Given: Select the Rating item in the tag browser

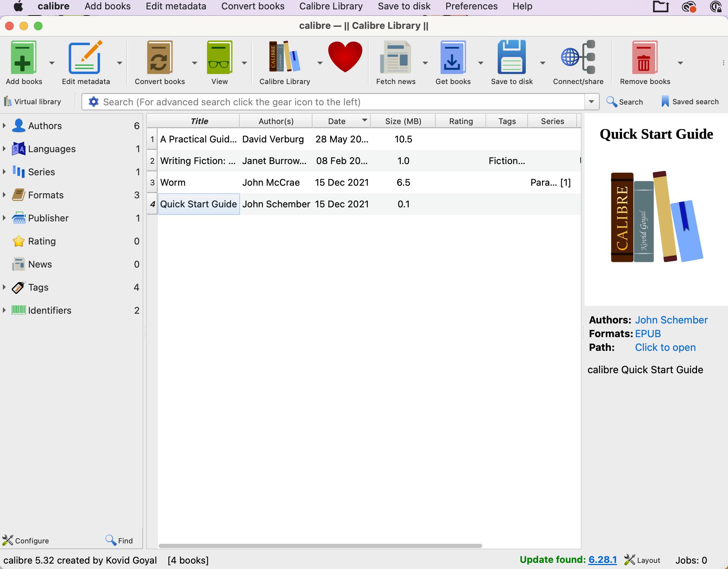Looking at the screenshot, I should (x=71, y=241).
